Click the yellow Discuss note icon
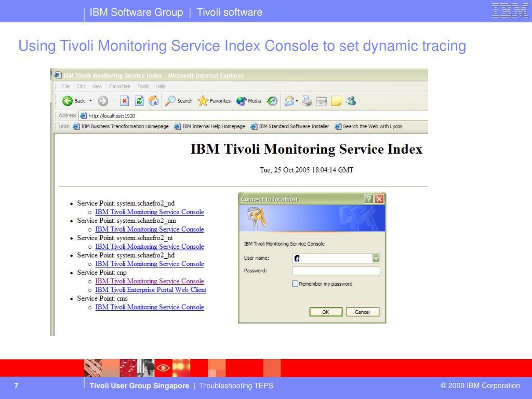Viewport: 532px width, 399px height. tap(336, 101)
